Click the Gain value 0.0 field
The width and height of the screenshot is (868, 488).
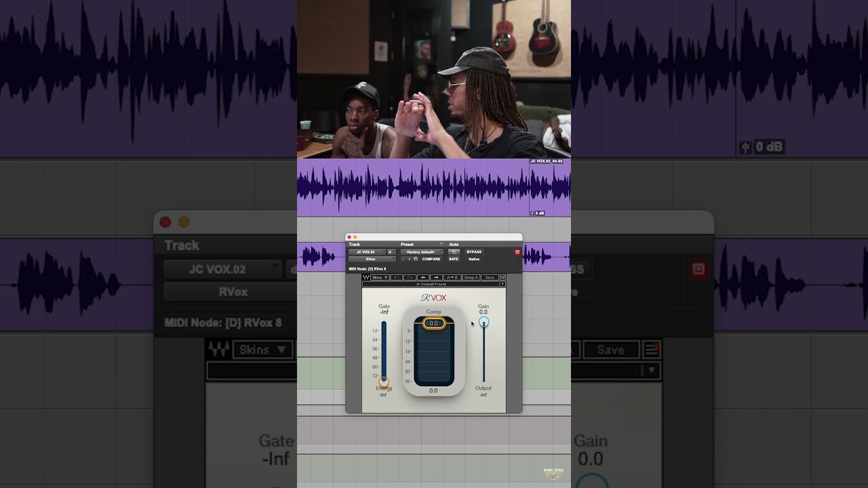484,312
